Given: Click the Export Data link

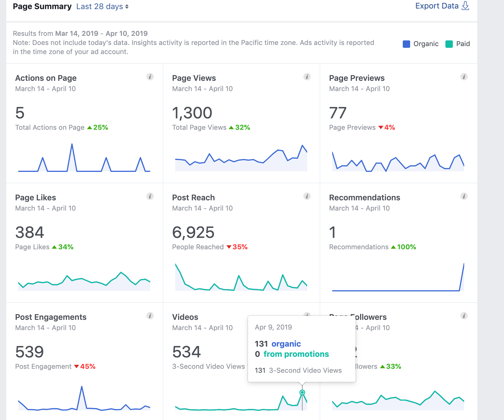Looking at the screenshot, I should pyautogui.click(x=437, y=6).
